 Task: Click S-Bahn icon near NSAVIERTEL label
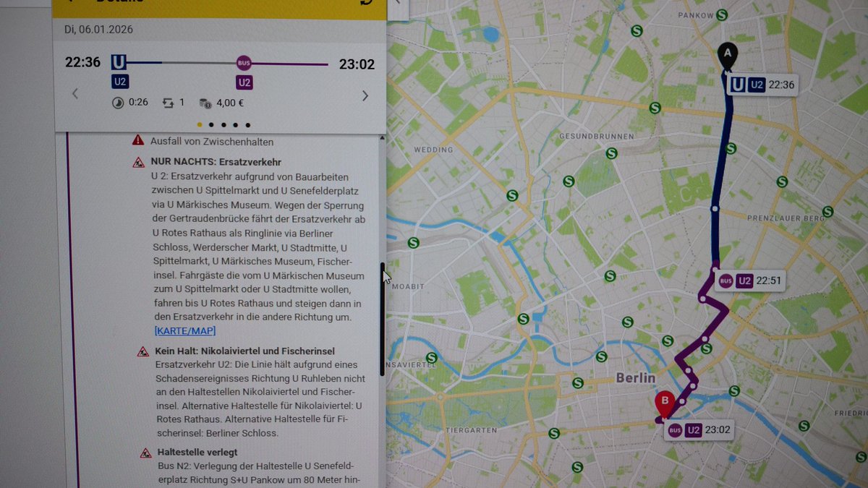pyautogui.click(x=432, y=357)
